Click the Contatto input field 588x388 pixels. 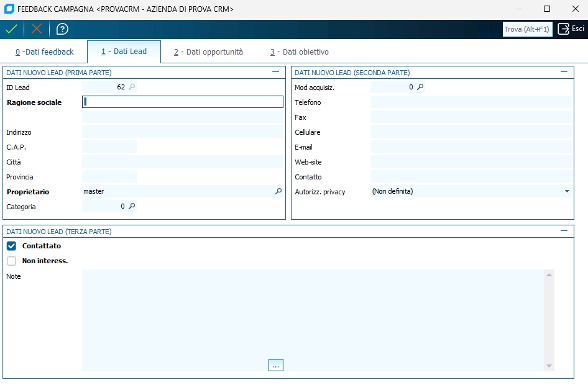pyautogui.click(x=471, y=177)
